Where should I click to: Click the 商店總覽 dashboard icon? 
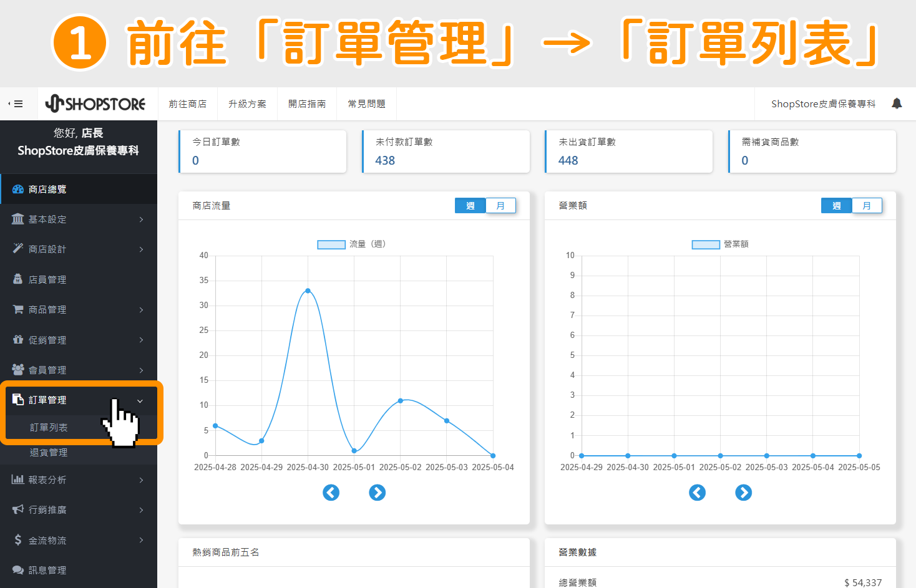[18, 189]
